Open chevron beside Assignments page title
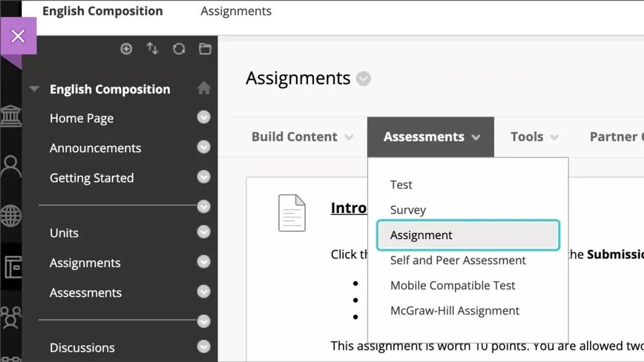Screen dimensions: 644x362 click(364, 79)
